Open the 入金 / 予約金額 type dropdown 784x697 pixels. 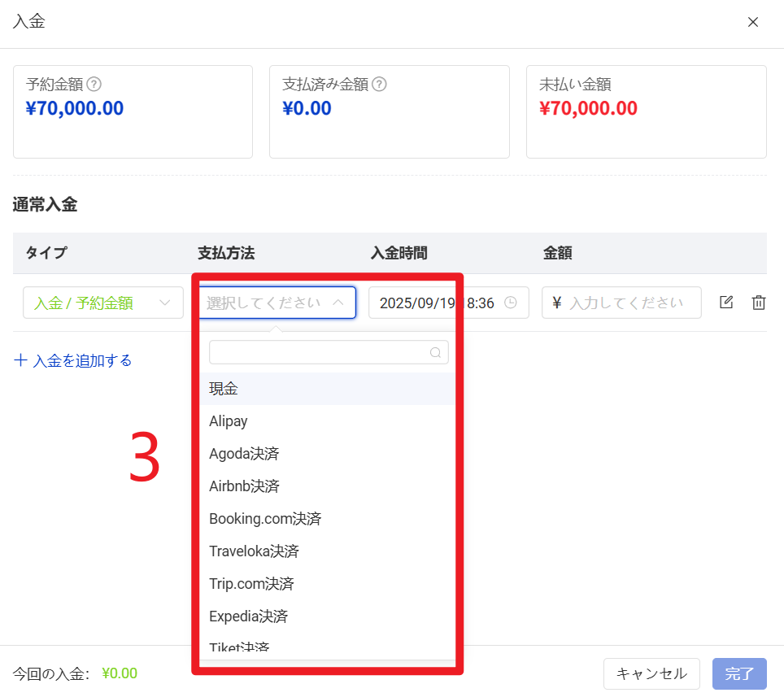103,303
